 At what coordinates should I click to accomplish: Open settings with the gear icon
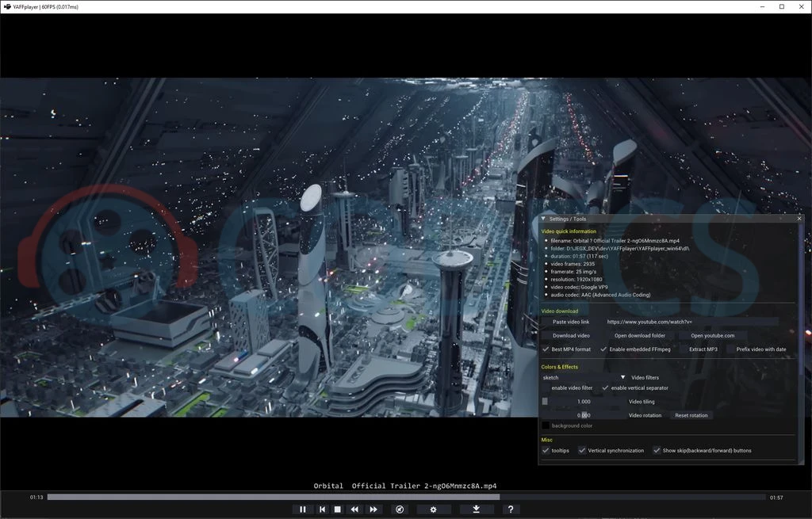(x=434, y=509)
